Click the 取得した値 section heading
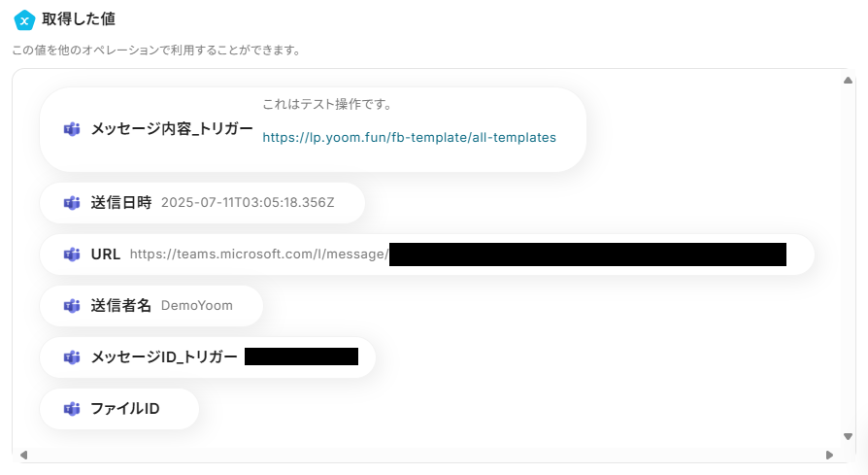The height and width of the screenshot is (475, 868). [79, 19]
